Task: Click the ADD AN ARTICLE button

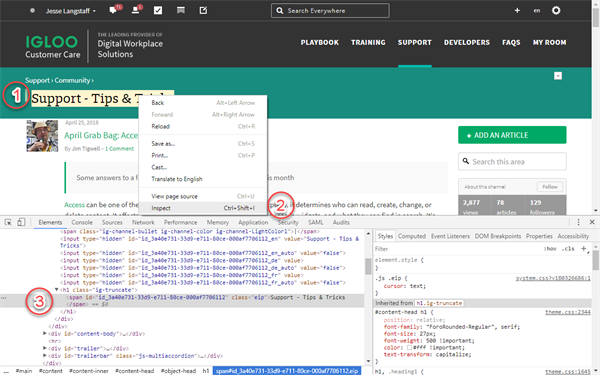Action: tap(512, 135)
